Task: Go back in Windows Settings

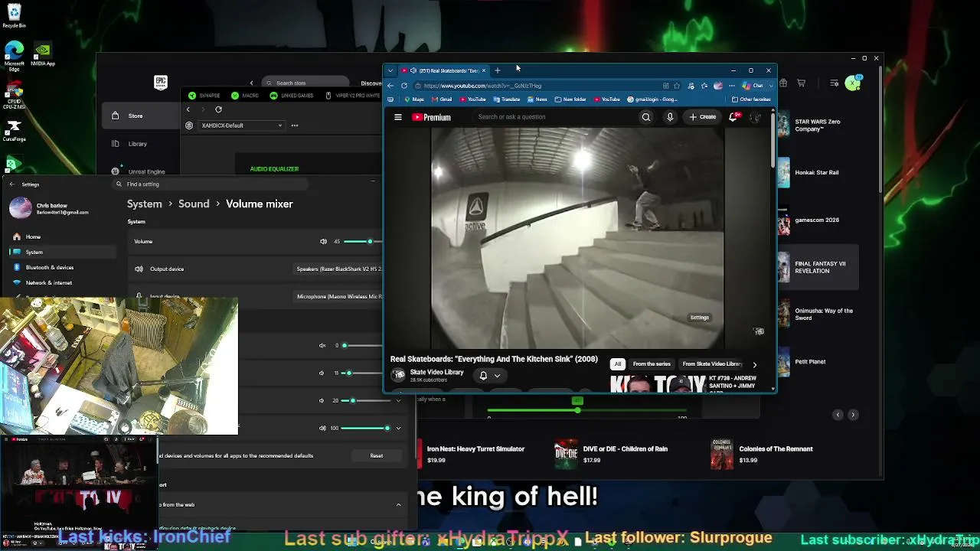Action: [11, 184]
